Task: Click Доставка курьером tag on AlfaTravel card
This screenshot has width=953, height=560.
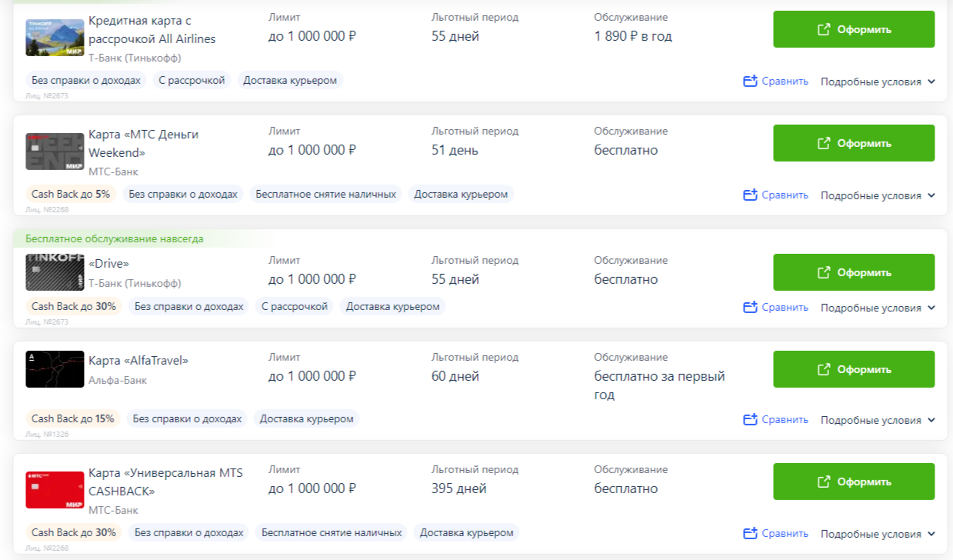Action: tap(307, 418)
